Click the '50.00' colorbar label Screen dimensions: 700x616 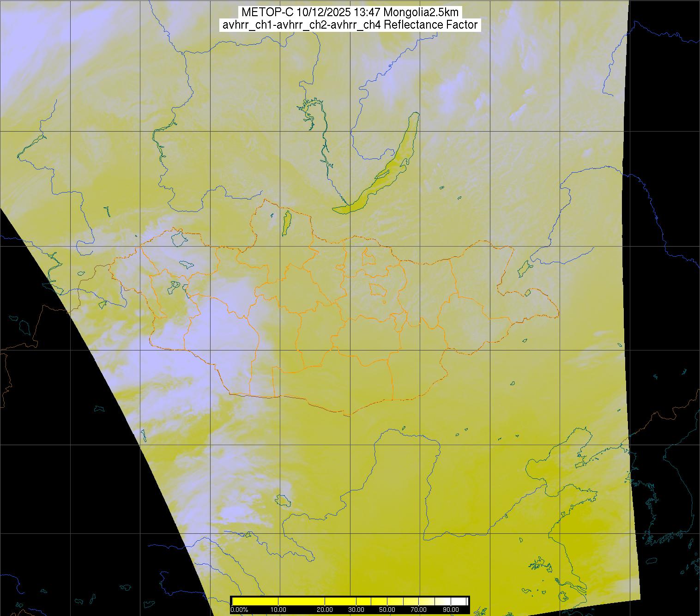[387, 610]
